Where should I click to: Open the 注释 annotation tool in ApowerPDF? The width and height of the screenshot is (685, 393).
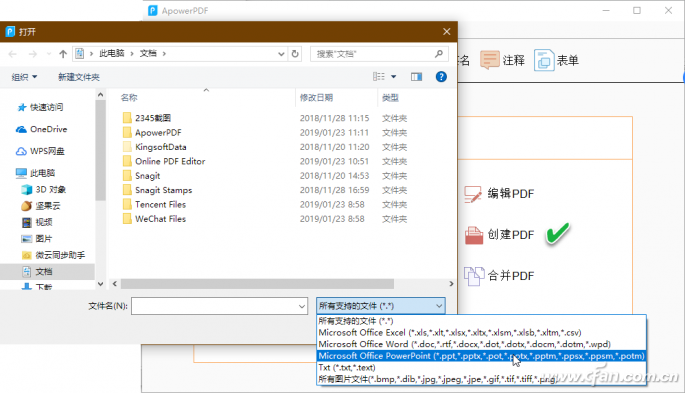pyautogui.click(x=502, y=60)
